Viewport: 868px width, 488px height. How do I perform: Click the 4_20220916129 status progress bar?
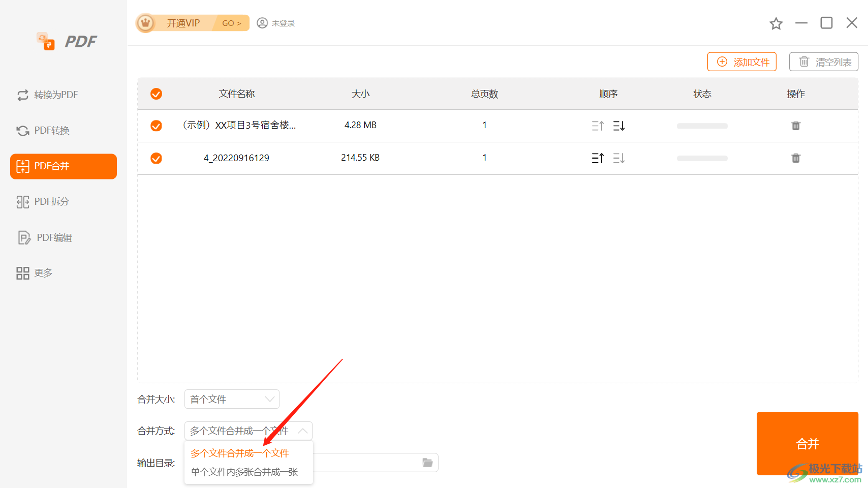(702, 158)
